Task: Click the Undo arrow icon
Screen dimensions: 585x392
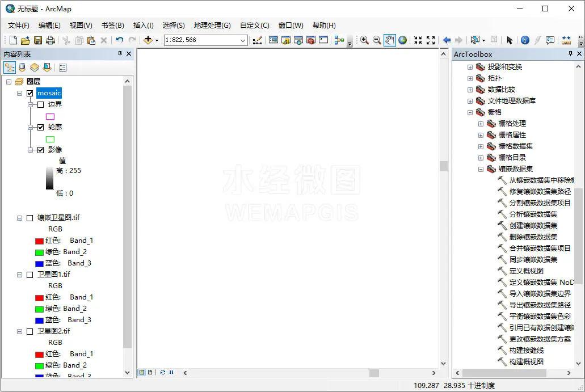Action: click(x=119, y=40)
